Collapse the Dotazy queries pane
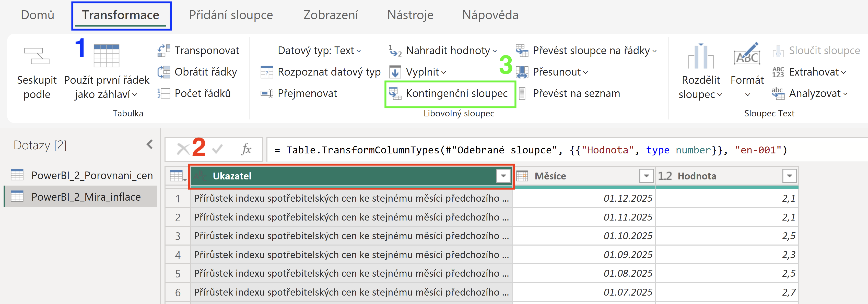The image size is (868, 304). [x=150, y=145]
